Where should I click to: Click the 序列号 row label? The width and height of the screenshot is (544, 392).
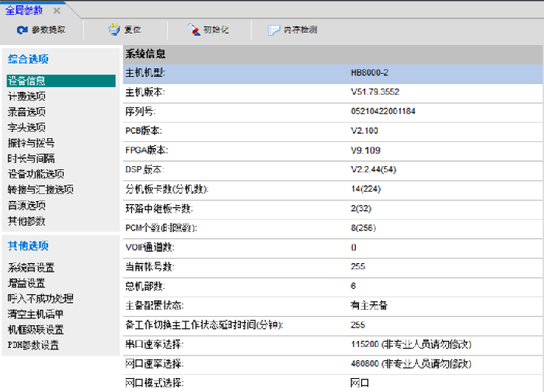[x=141, y=112]
